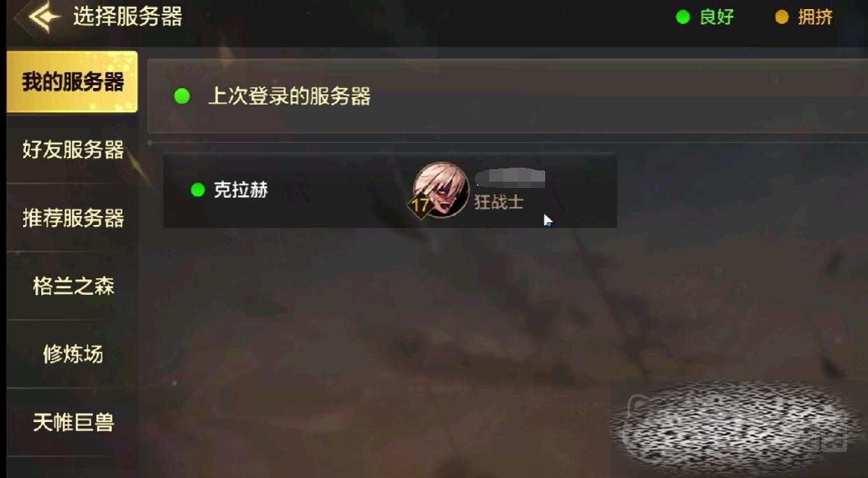Image resolution: width=868 pixels, height=478 pixels.
Task: Click the 拥挤 legend text
Action: pos(816,17)
